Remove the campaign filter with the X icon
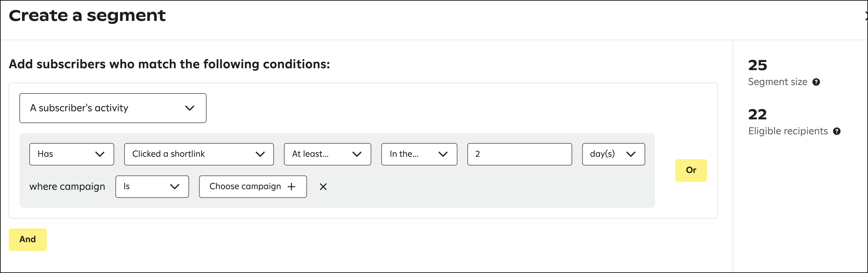This screenshot has width=868, height=273. click(x=323, y=187)
